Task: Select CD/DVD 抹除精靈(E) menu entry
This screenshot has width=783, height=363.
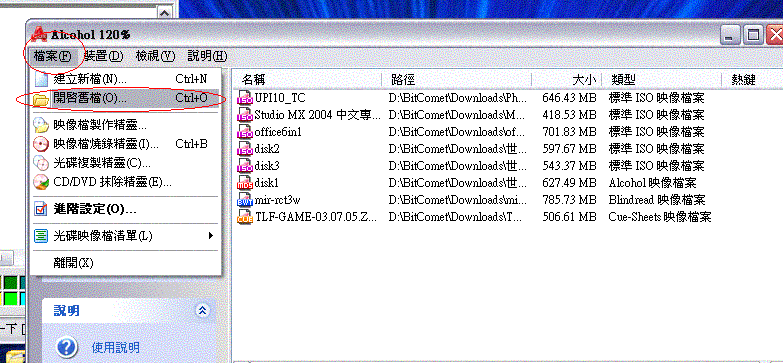Action: click(126, 182)
